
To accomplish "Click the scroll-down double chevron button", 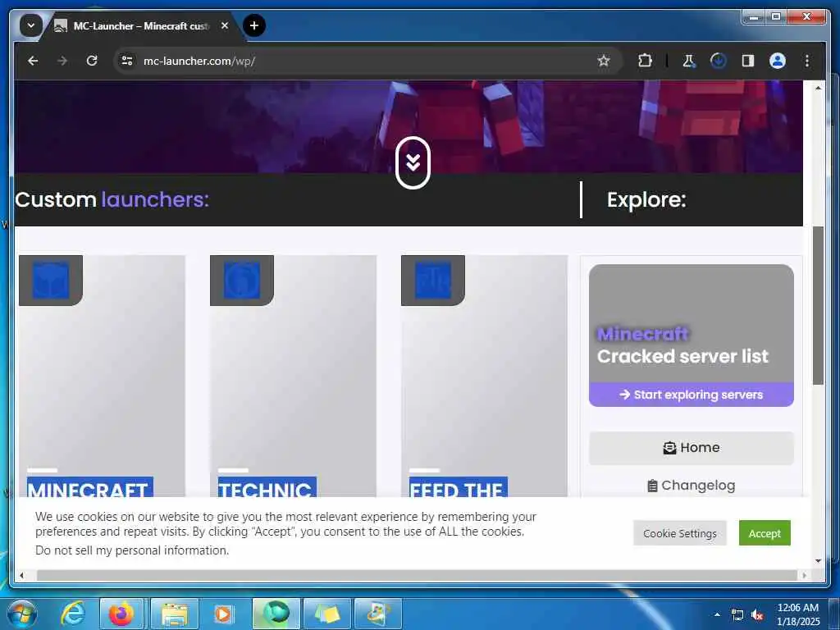I will tap(413, 162).
